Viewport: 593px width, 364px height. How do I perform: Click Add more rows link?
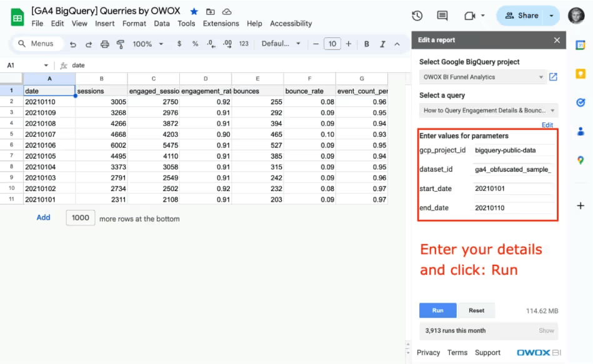(x=43, y=217)
